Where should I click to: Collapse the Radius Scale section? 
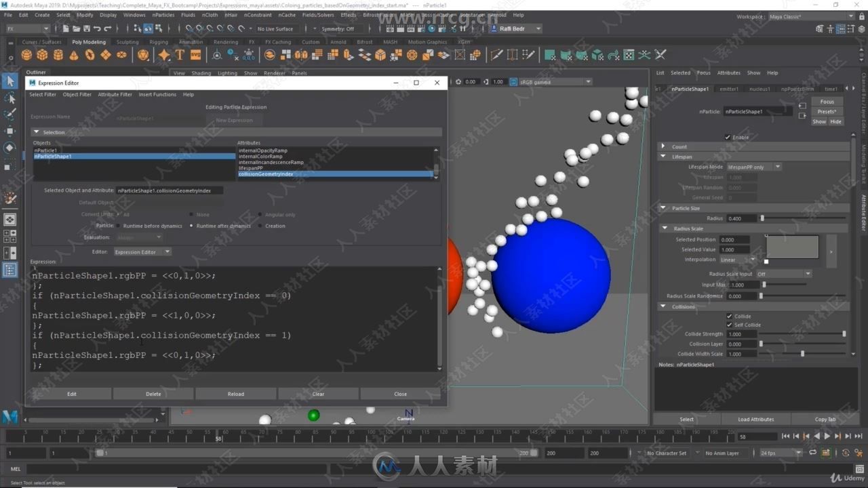665,228
